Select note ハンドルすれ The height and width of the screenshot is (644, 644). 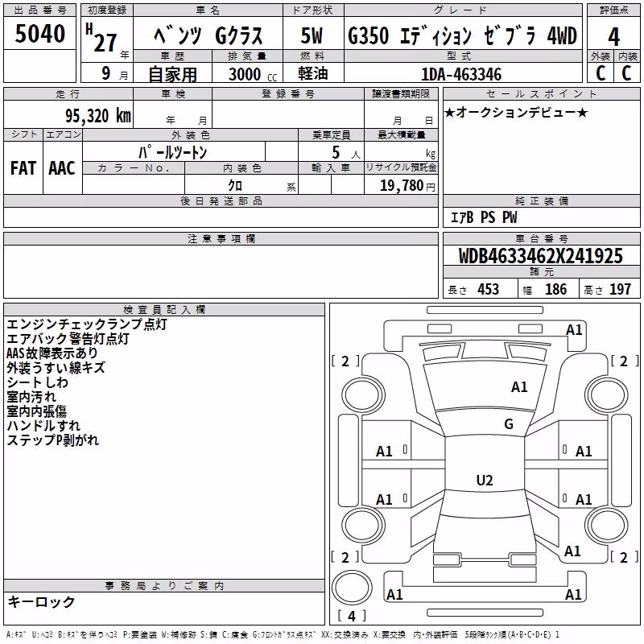(x=43, y=425)
